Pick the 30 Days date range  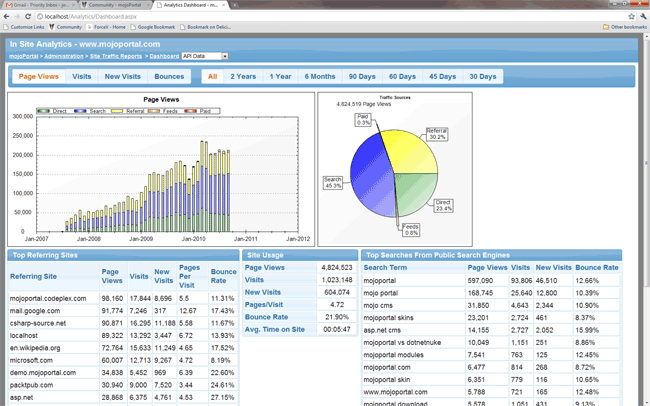(482, 76)
